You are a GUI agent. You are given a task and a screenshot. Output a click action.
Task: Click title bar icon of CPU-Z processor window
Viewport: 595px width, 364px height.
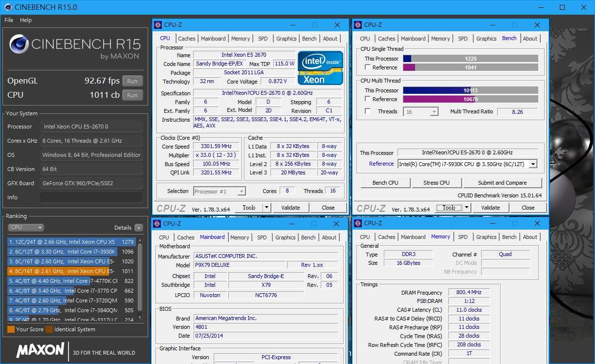coord(157,25)
